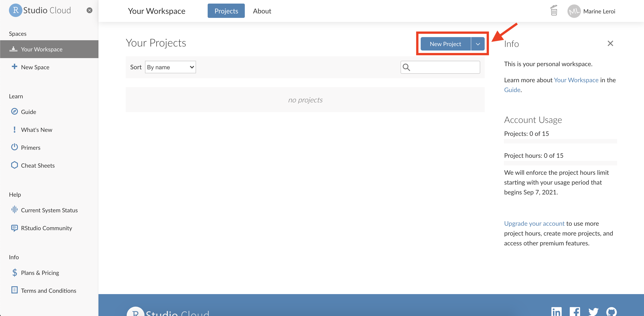The image size is (644, 316).
Task: Click the 'no projects' placeholder text
Action: pyautogui.click(x=305, y=100)
